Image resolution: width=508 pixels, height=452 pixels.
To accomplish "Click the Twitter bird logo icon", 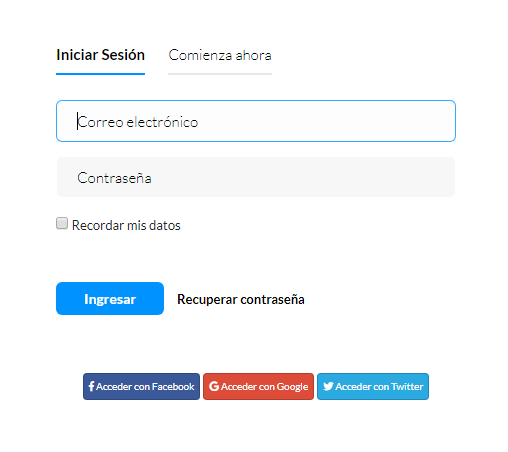I will (x=328, y=386).
